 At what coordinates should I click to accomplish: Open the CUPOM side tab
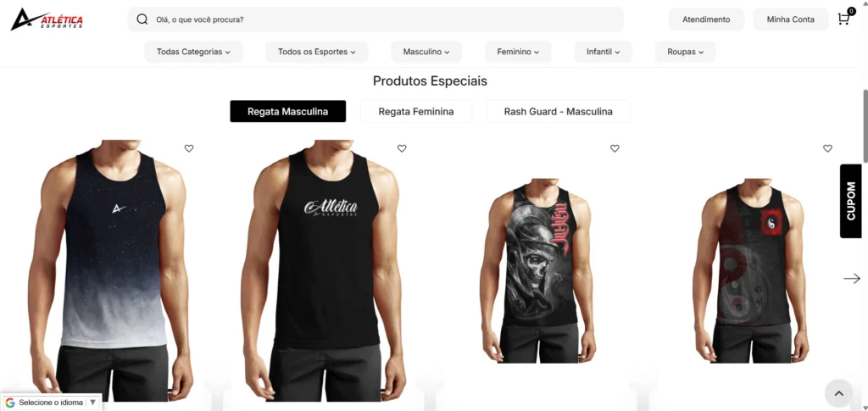point(851,202)
